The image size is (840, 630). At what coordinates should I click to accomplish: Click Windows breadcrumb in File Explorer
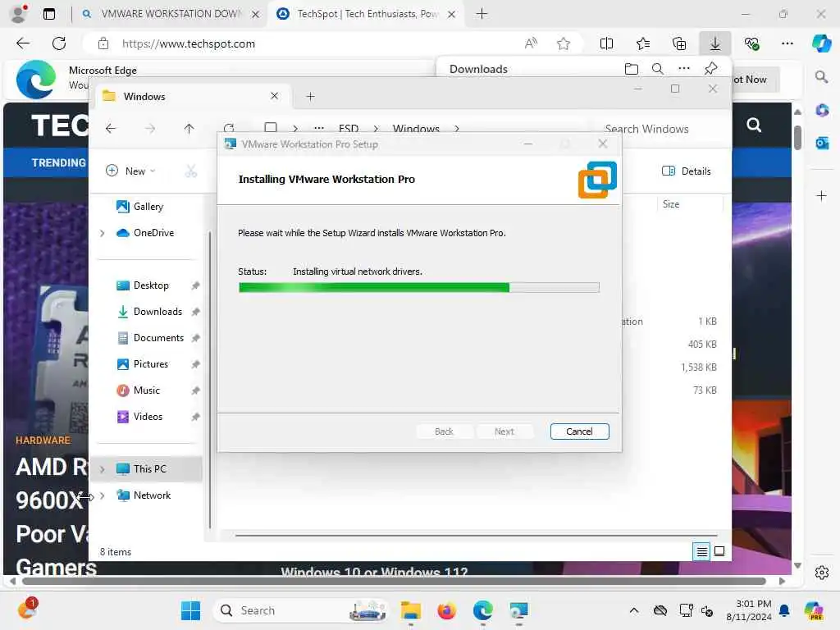[x=416, y=129]
